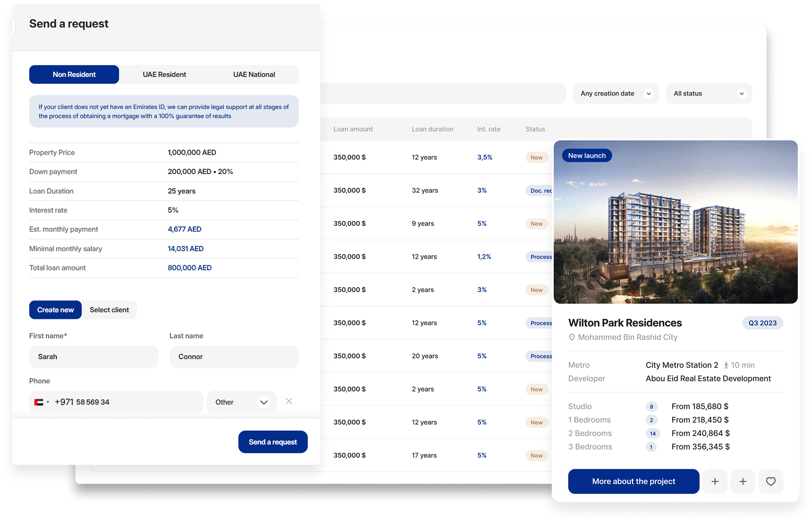This screenshot has width=812, height=523.
Task: Click the first plus icon button
Action: click(x=715, y=481)
